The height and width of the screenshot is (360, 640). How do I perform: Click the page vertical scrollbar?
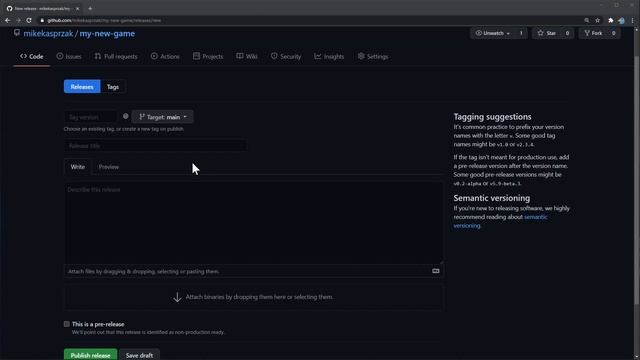tap(637, 180)
